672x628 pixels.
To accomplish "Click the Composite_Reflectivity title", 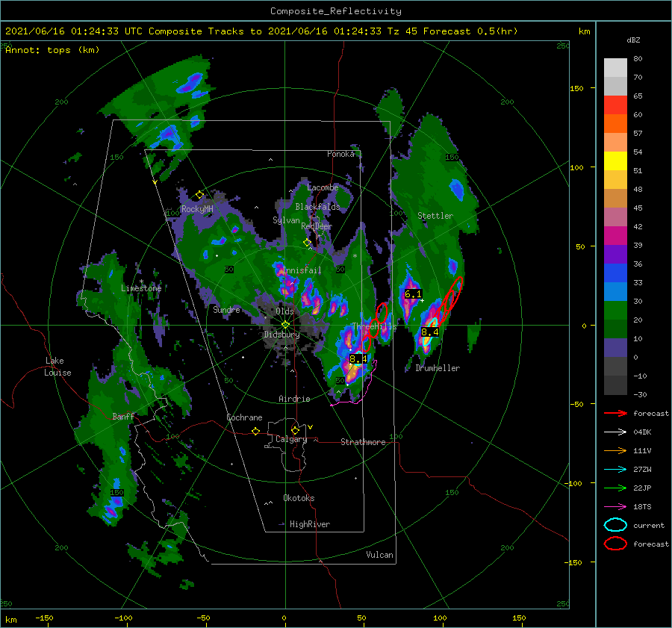I will (x=336, y=11).
